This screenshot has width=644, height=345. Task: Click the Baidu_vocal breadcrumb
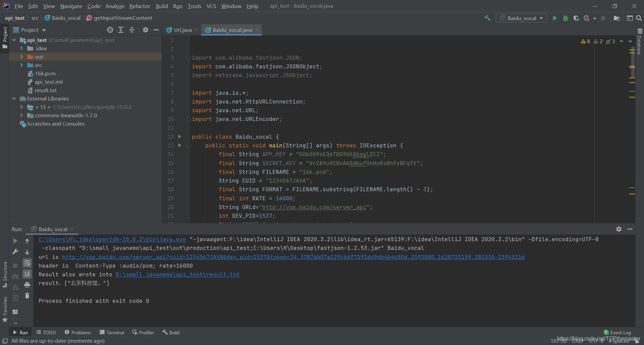pyautogui.click(x=63, y=18)
